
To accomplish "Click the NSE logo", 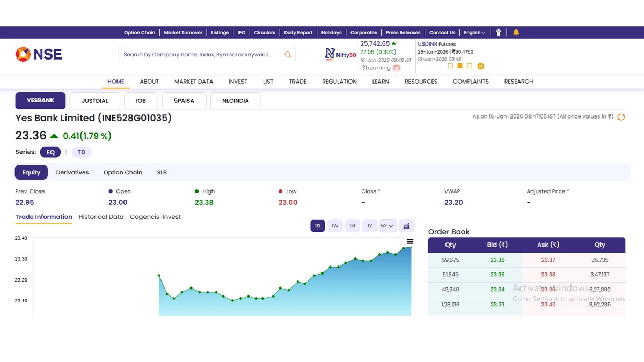I will pyautogui.click(x=39, y=54).
